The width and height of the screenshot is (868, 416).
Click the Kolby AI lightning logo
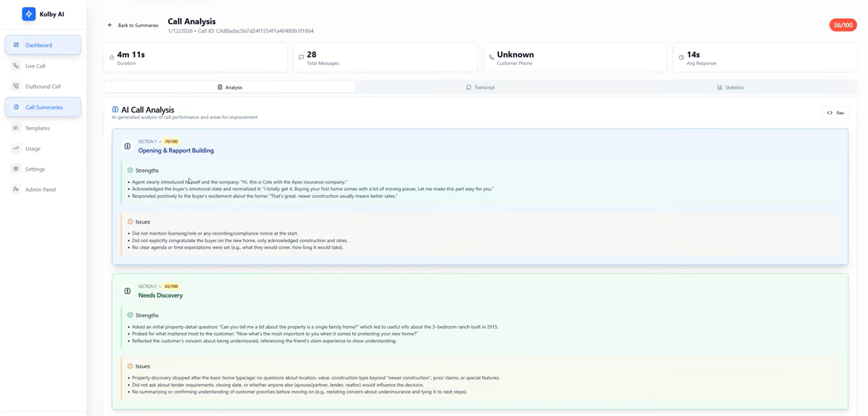(29, 14)
